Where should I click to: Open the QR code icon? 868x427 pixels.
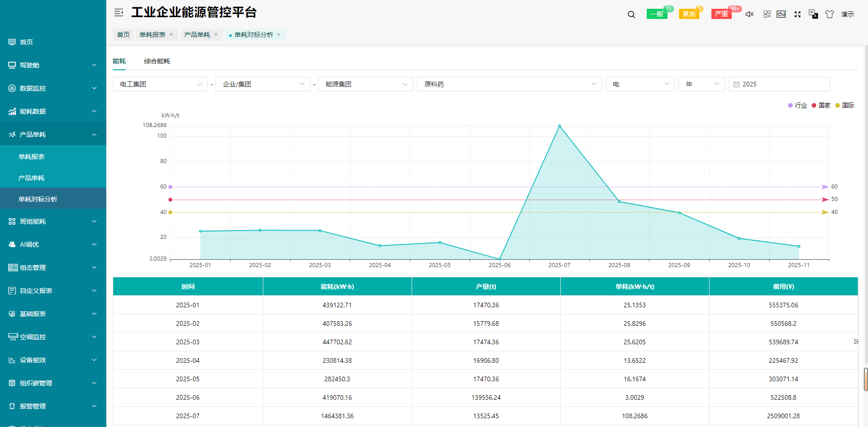(767, 14)
